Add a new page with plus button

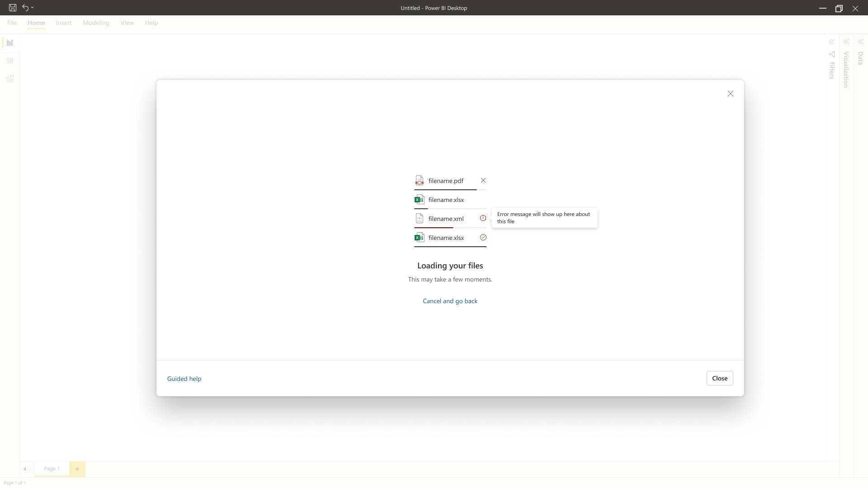pos(77,469)
